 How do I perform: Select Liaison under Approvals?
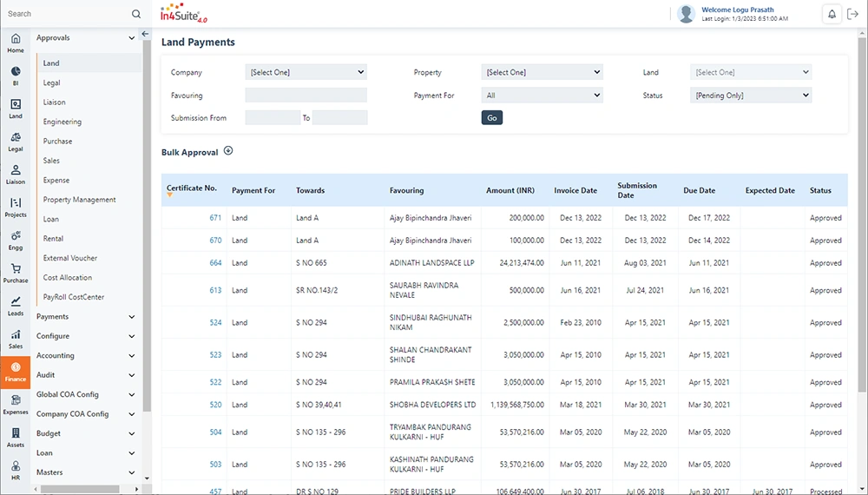[x=54, y=102]
